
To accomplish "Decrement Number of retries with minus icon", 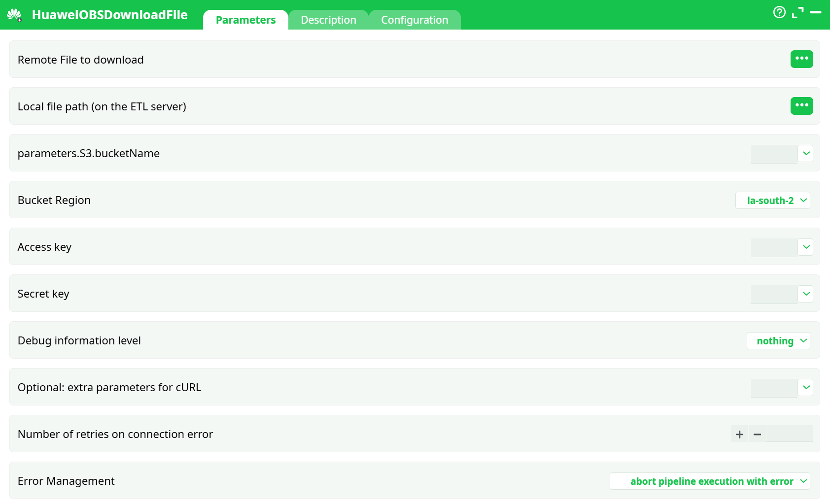I will pyautogui.click(x=758, y=434).
